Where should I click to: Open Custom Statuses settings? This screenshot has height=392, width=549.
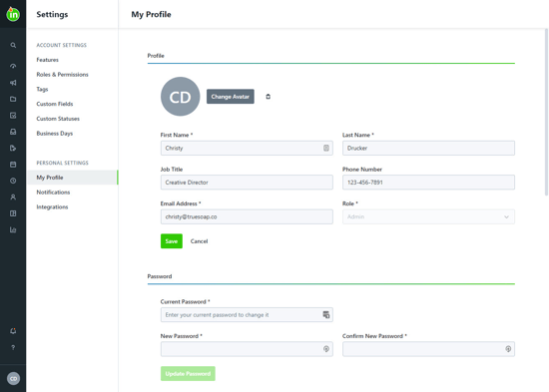58,119
